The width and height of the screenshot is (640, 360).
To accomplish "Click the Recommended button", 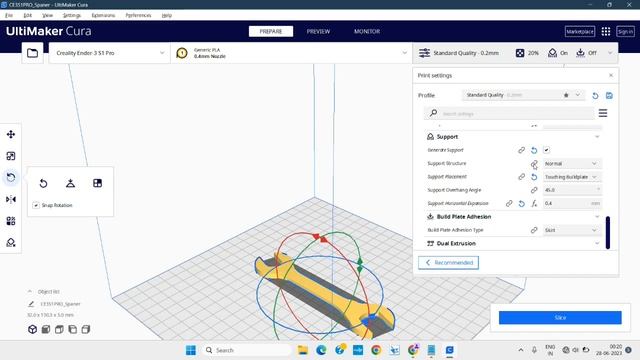I will tap(448, 262).
